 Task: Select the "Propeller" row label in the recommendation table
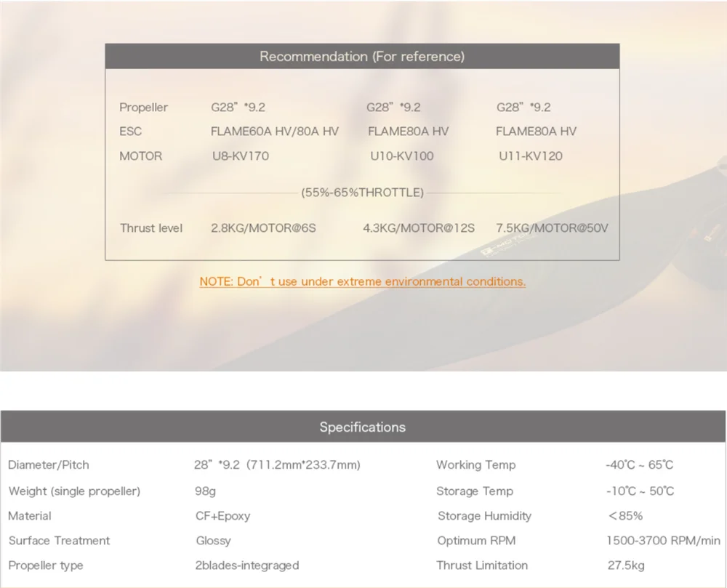[143, 108]
